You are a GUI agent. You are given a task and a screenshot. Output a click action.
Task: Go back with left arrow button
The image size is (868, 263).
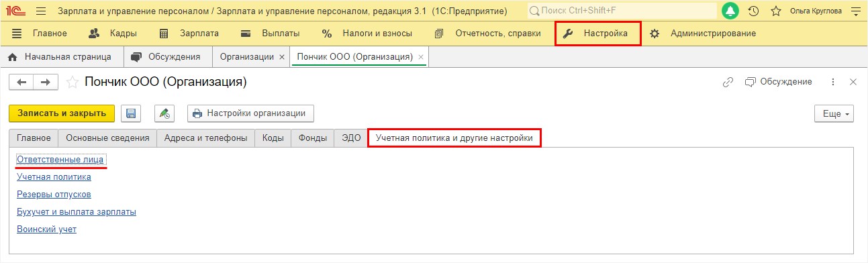click(21, 82)
